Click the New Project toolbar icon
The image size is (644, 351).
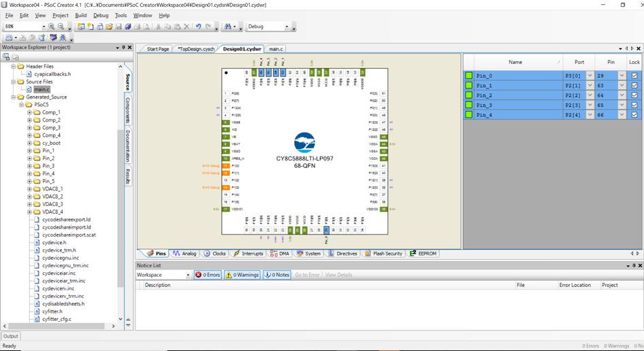click(81, 27)
